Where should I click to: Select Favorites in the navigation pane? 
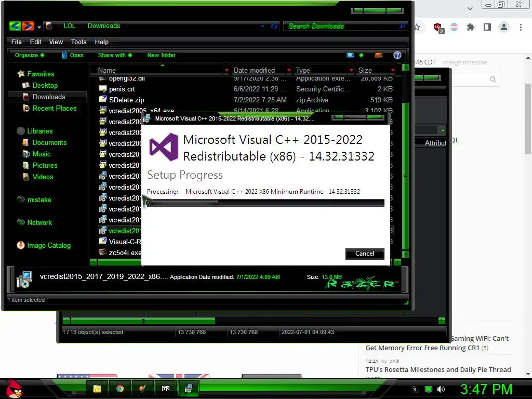click(x=36, y=74)
